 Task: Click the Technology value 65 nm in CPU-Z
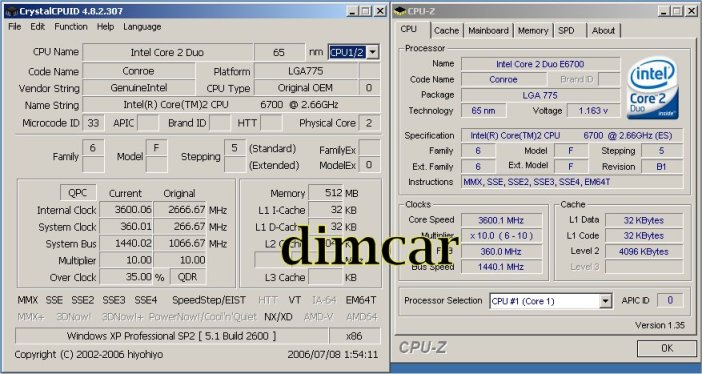[x=484, y=111]
